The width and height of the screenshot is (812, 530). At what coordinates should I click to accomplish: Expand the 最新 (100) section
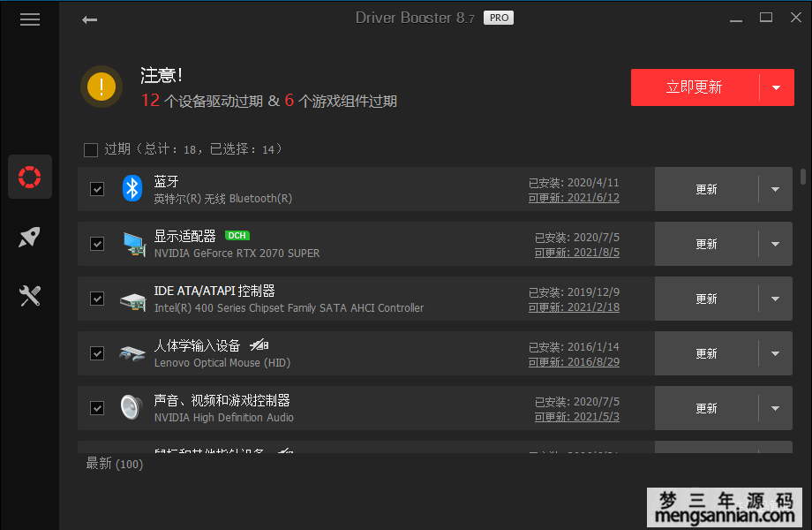pyautogui.click(x=115, y=464)
